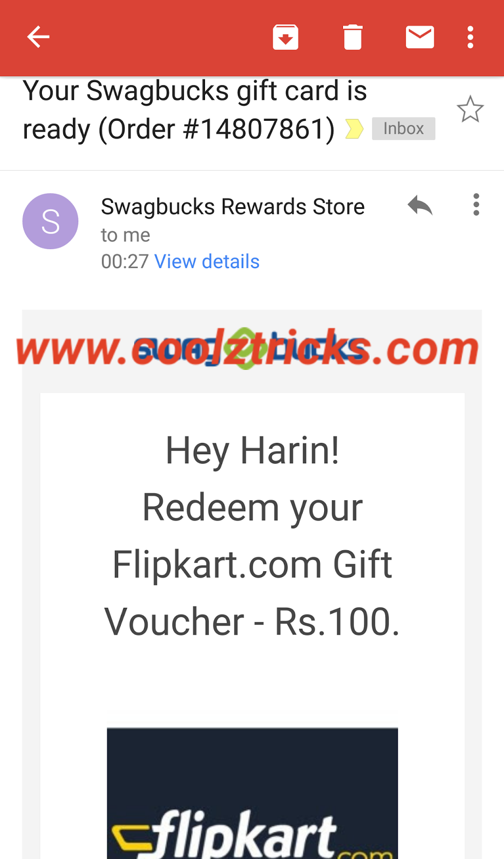Viewport: 504px width, 859px height.
Task: Tap the Flipkart logo image
Action: [252, 794]
